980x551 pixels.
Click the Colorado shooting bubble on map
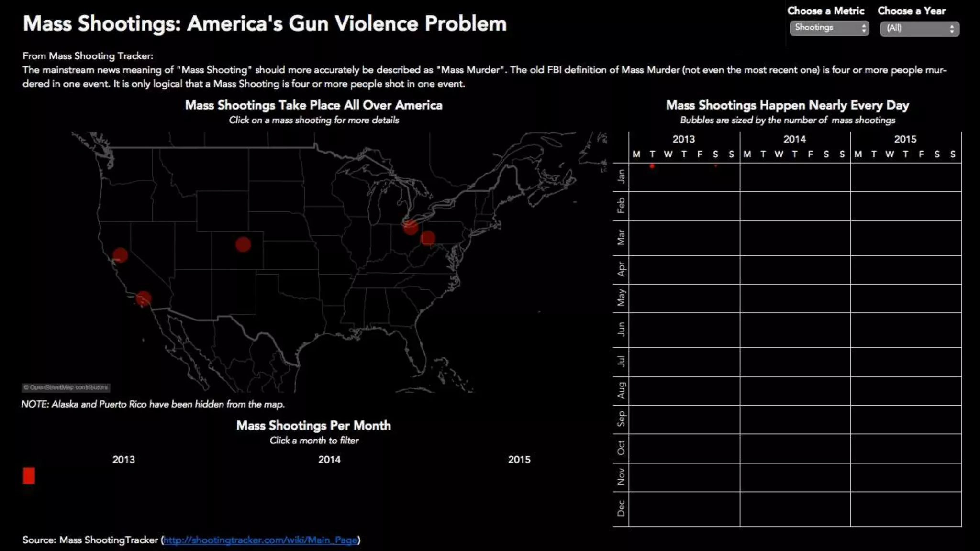tap(243, 244)
